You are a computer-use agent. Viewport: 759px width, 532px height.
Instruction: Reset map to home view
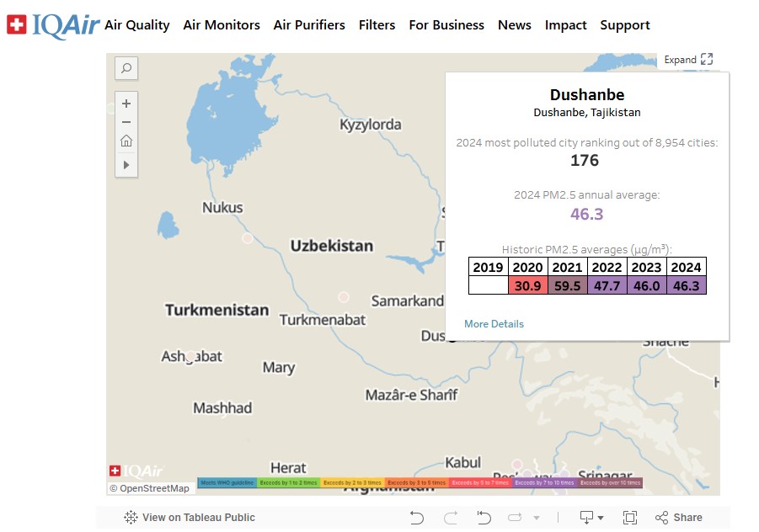[126, 141]
